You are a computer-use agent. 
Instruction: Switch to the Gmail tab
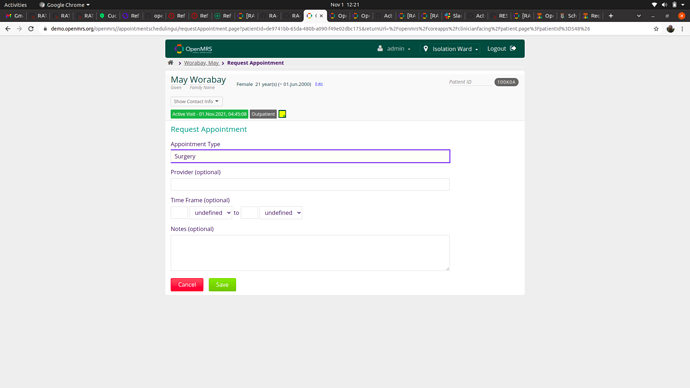[x=15, y=16]
